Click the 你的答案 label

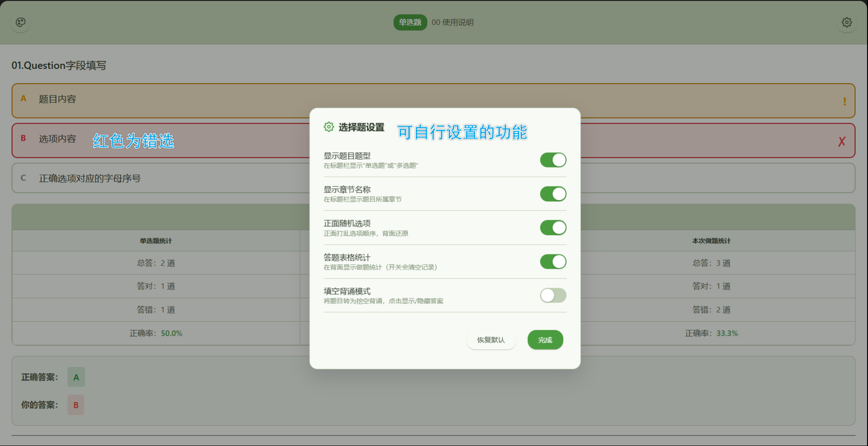[x=40, y=405]
